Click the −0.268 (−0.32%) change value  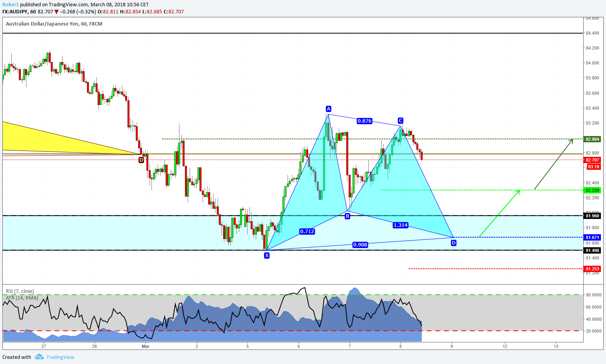78,12
